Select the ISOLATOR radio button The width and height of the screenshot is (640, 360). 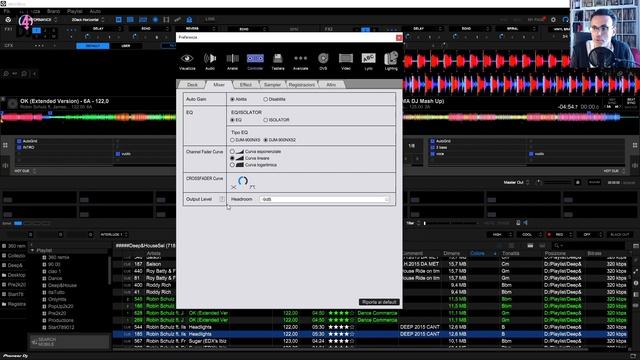click(266, 120)
